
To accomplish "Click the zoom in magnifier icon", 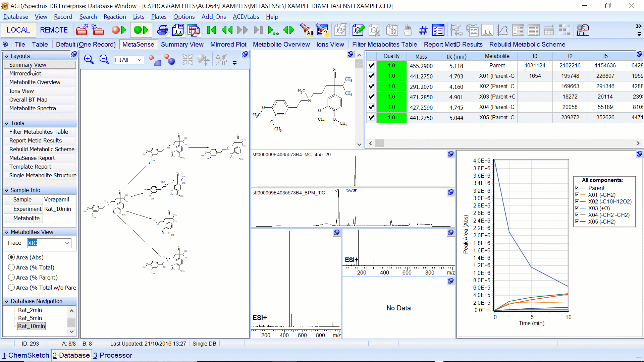I will [x=89, y=60].
